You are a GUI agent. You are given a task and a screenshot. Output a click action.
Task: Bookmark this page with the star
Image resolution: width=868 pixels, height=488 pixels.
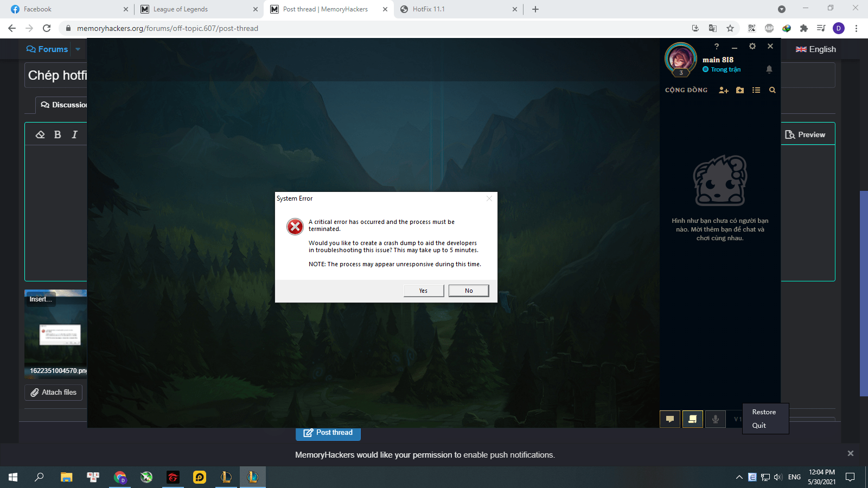[730, 28]
